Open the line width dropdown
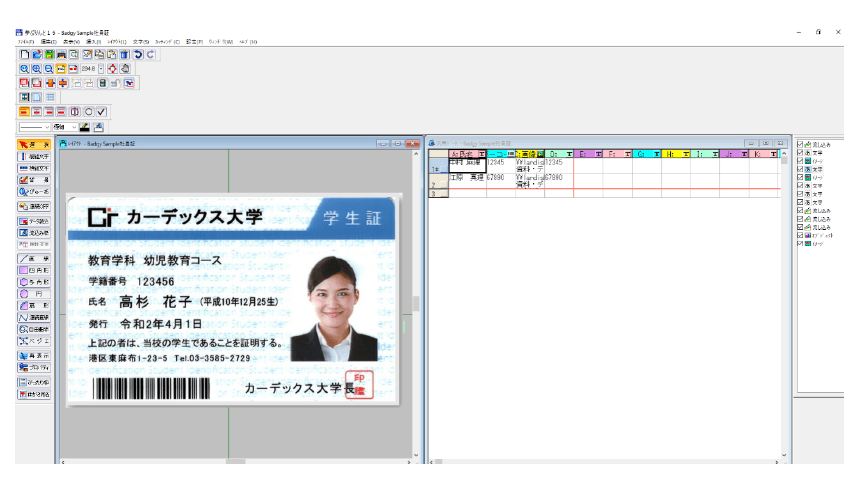This screenshot has height=492, width=860. 73,127
